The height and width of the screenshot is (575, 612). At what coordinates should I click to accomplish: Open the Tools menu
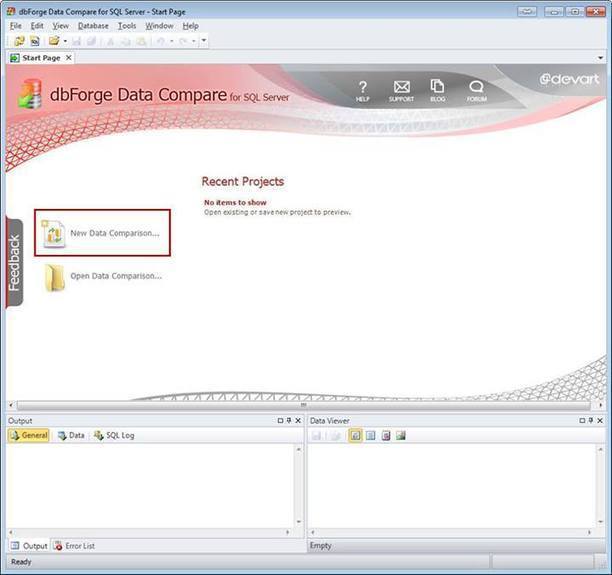[x=127, y=26]
